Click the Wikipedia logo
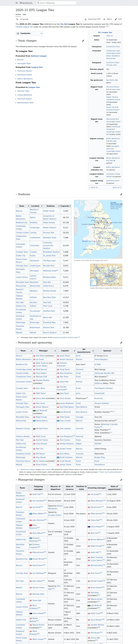This screenshot has width=138, height=644. point(26,3)
